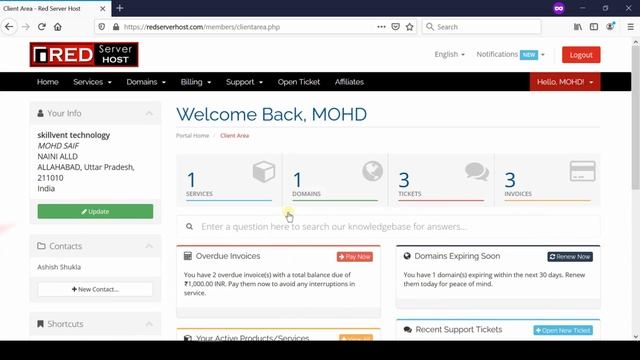
Task: Open the English language dropdown
Action: tap(449, 54)
